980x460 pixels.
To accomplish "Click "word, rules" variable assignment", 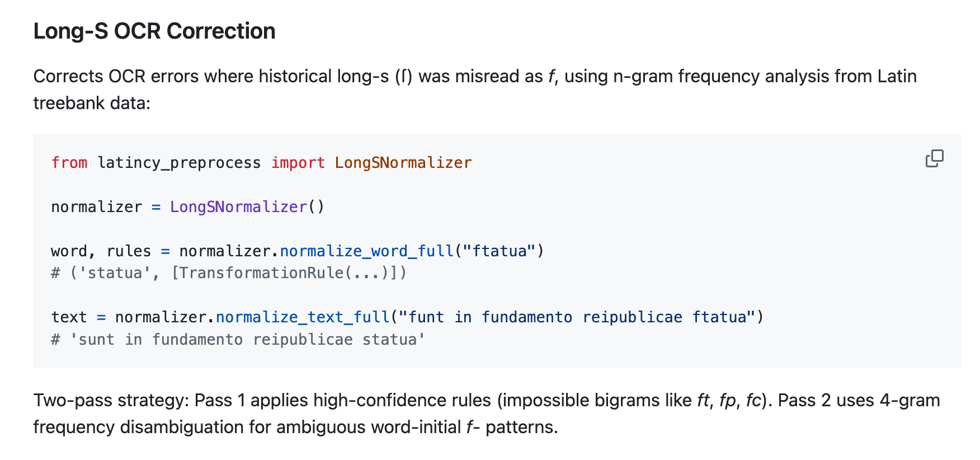I will [101, 251].
